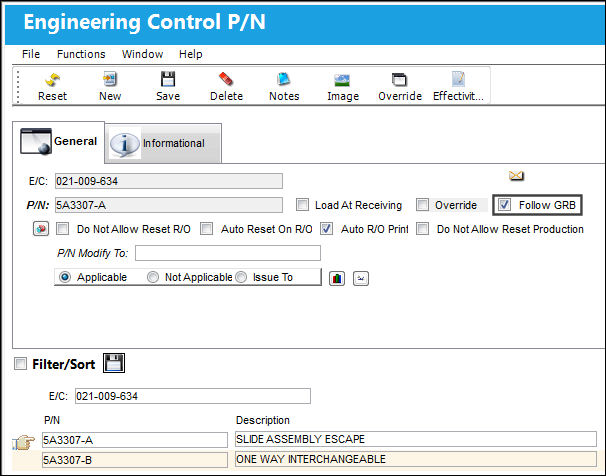Viewport: 606px width, 476px height.
Task: Click the ONE WAY INTERCHANGEABLE description cell
Action: click(415, 459)
